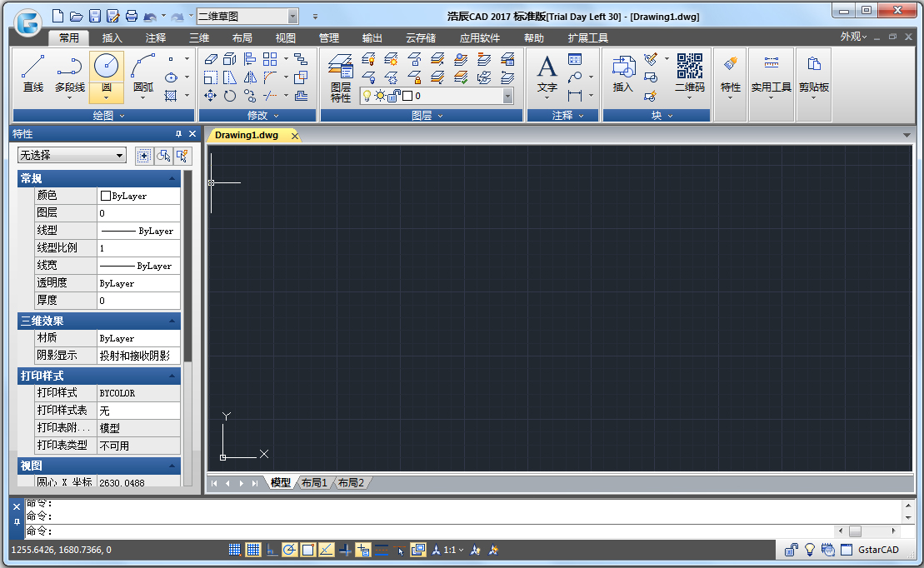The width and height of the screenshot is (924, 568).
Task: Toggle Grid display in status bar
Action: pyautogui.click(x=253, y=550)
